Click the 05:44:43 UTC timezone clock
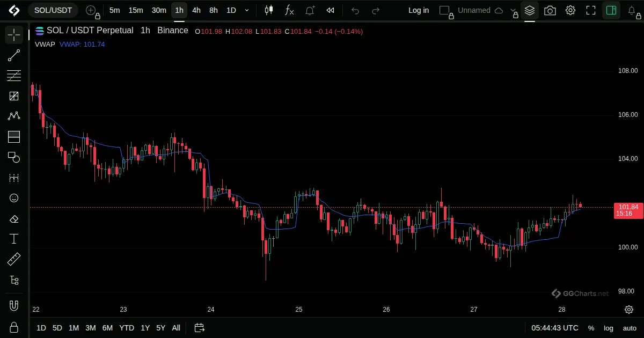644x338 pixels. pos(555,328)
